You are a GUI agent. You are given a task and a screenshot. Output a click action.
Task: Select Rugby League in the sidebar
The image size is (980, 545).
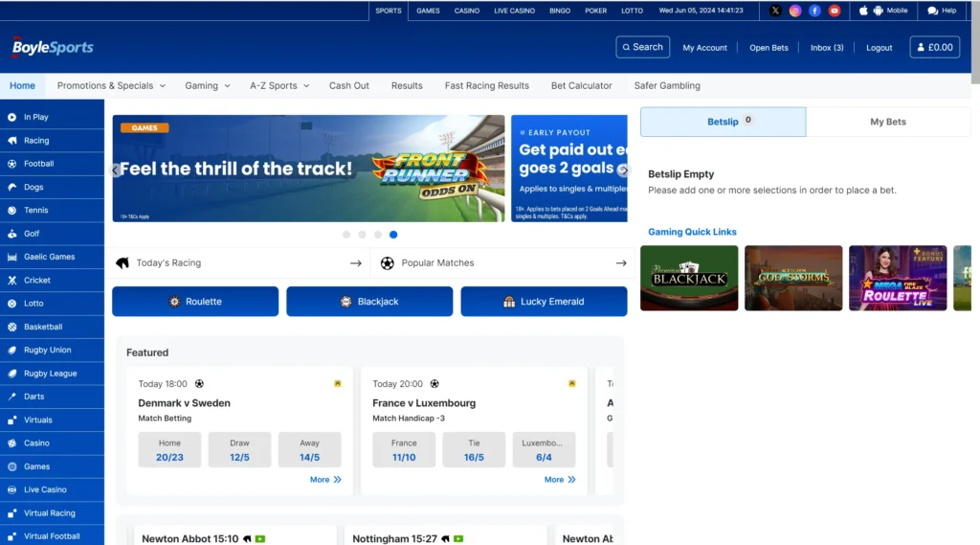52,374
